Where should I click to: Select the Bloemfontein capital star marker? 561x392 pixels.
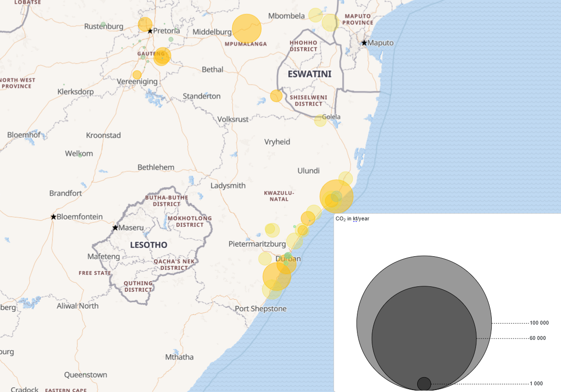point(54,217)
